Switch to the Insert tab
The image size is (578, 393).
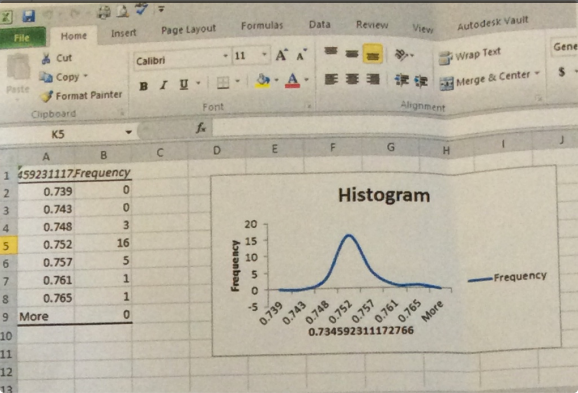click(123, 33)
